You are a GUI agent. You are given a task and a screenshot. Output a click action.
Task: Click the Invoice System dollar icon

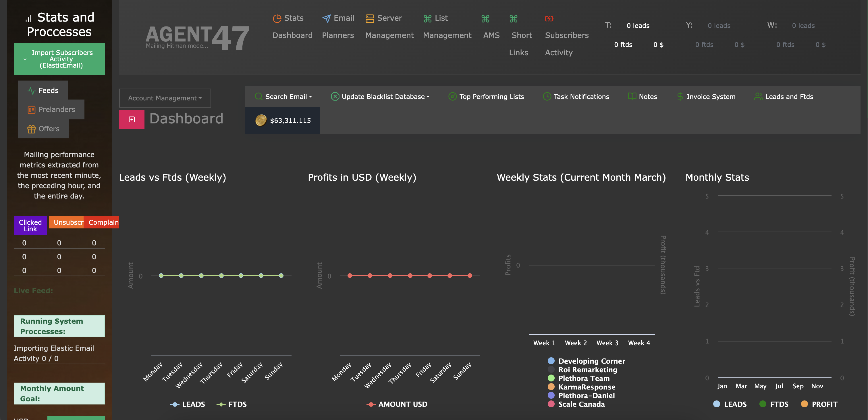[x=680, y=97]
